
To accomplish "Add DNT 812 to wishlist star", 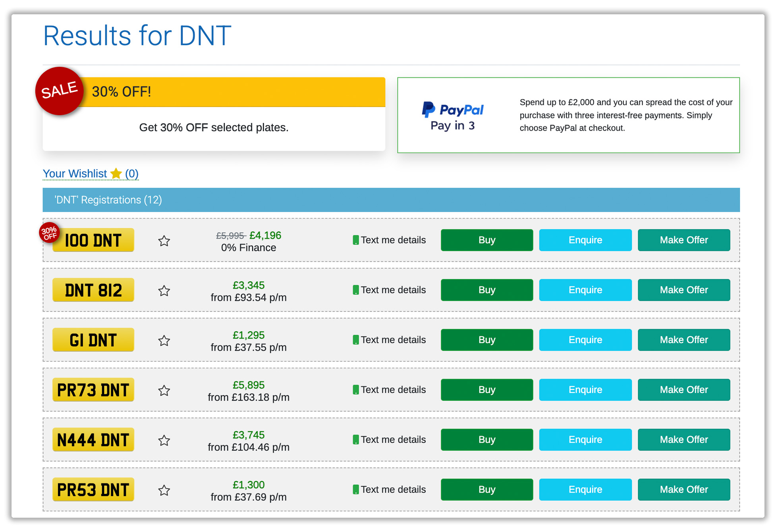I will click(164, 291).
